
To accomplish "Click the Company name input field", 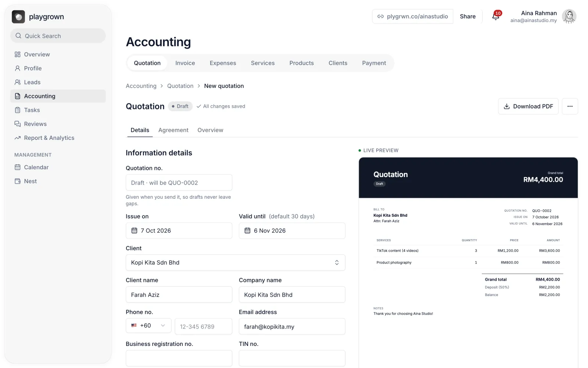I will pos(292,294).
